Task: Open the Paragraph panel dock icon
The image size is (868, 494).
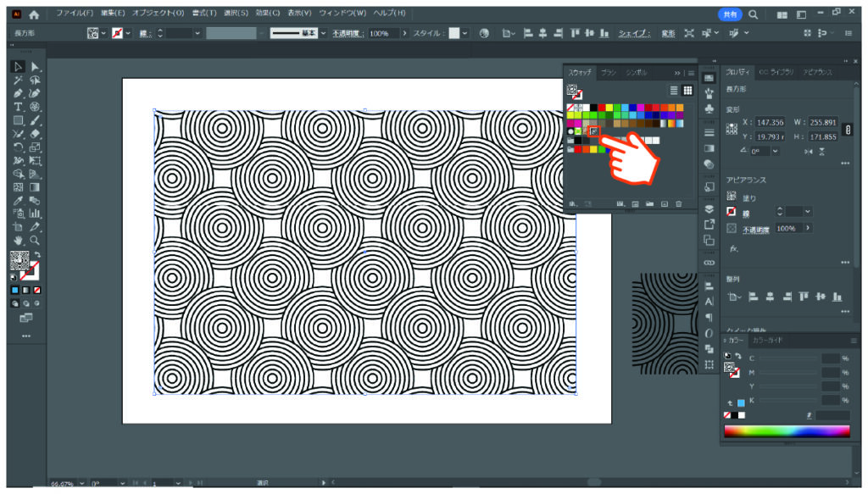Action: [x=709, y=318]
